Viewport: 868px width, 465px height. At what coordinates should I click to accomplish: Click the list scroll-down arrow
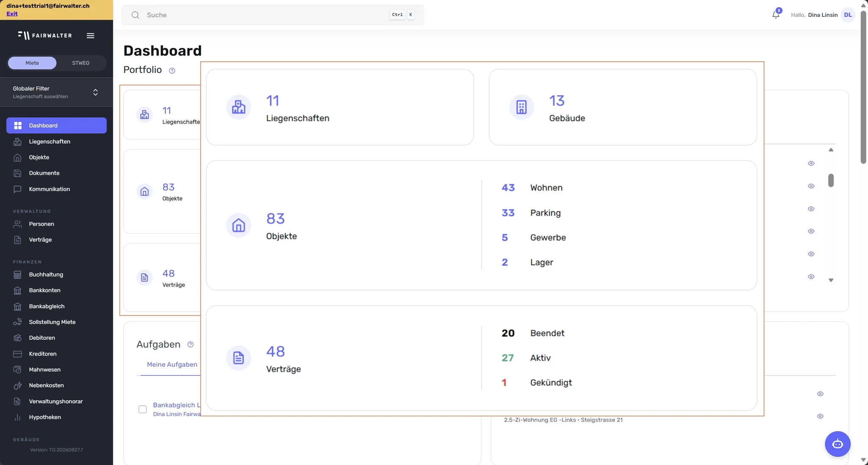coord(831,280)
